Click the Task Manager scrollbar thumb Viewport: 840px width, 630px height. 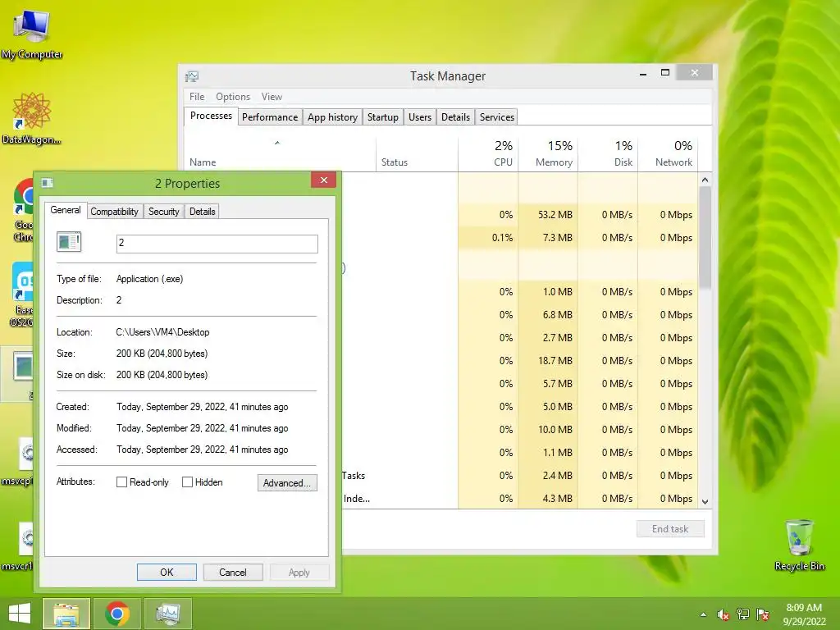pyautogui.click(x=705, y=237)
